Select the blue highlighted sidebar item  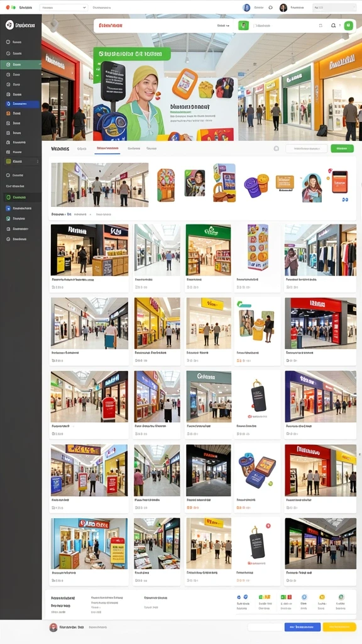tap(23, 104)
